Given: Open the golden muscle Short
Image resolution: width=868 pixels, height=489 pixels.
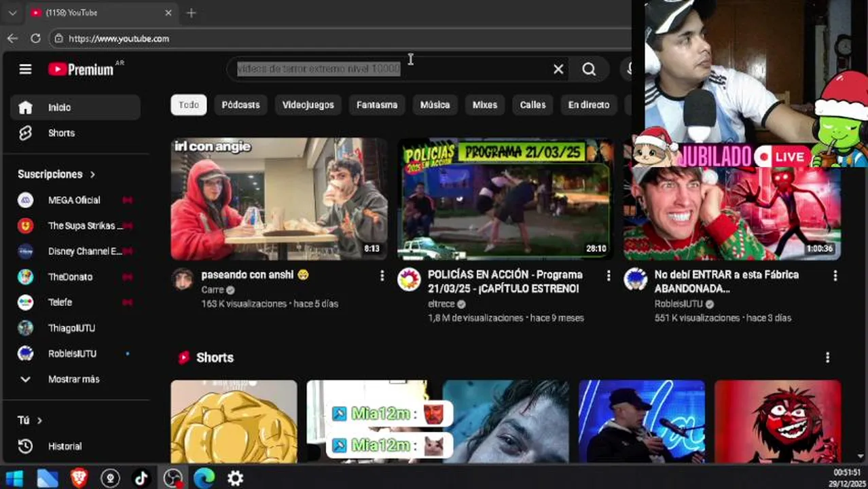Looking at the screenshot, I should pos(234,421).
